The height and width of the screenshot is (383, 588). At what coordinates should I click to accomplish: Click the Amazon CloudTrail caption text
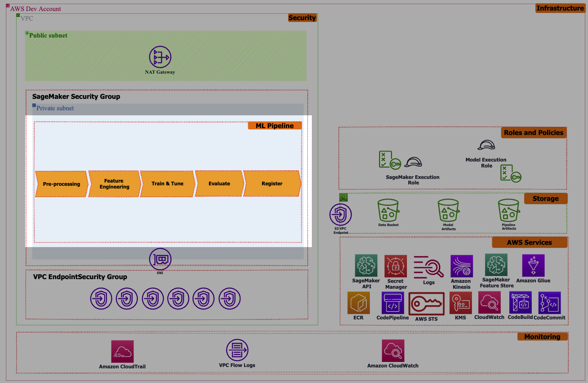point(122,367)
